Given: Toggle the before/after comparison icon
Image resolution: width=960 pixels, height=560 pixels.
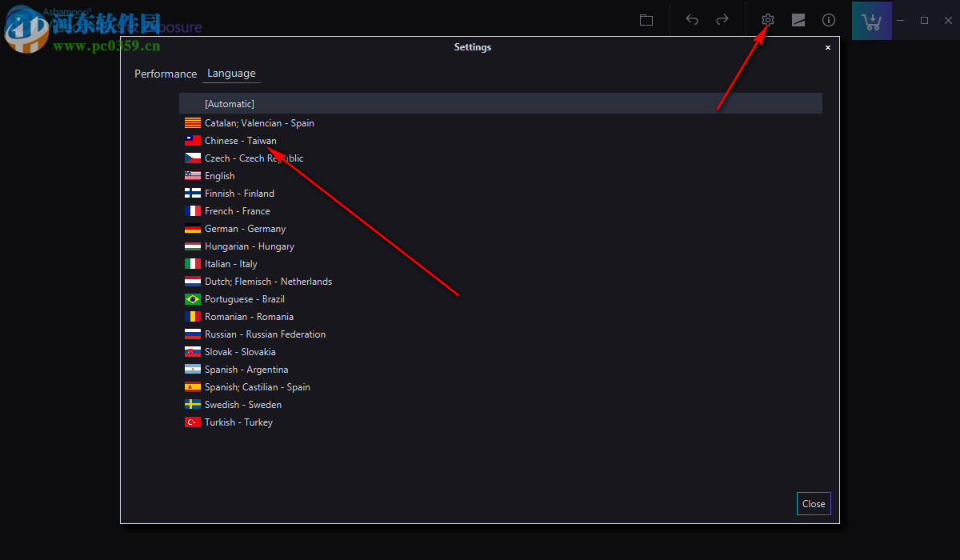Looking at the screenshot, I should (798, 20).
